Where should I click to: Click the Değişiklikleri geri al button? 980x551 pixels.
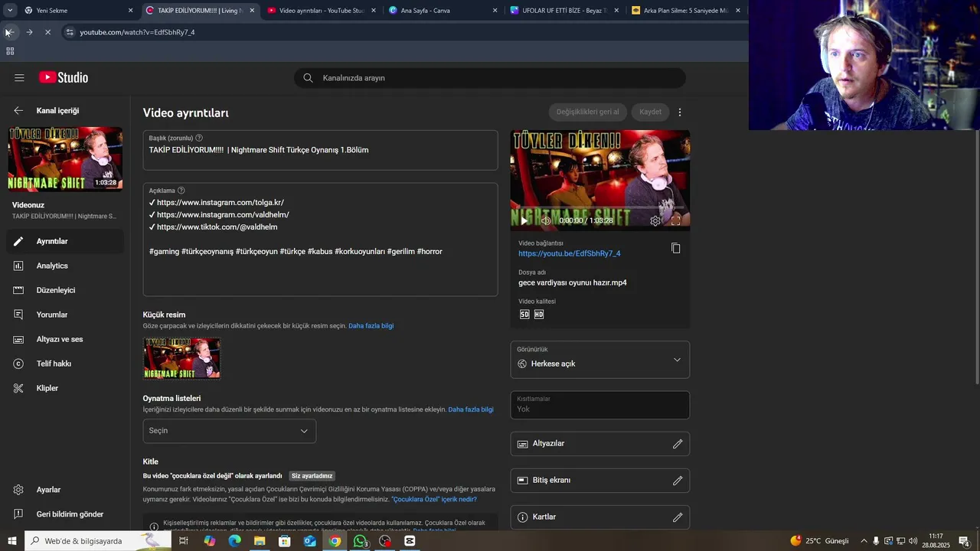tap(588, 112)
